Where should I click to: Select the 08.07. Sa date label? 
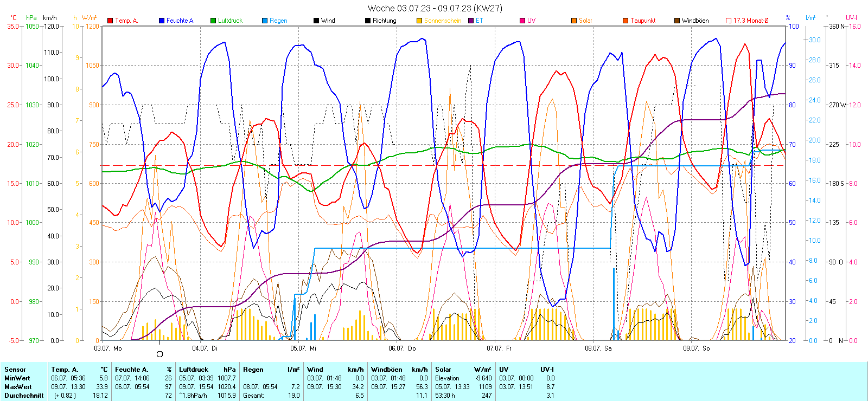click(x=598, y=348)
